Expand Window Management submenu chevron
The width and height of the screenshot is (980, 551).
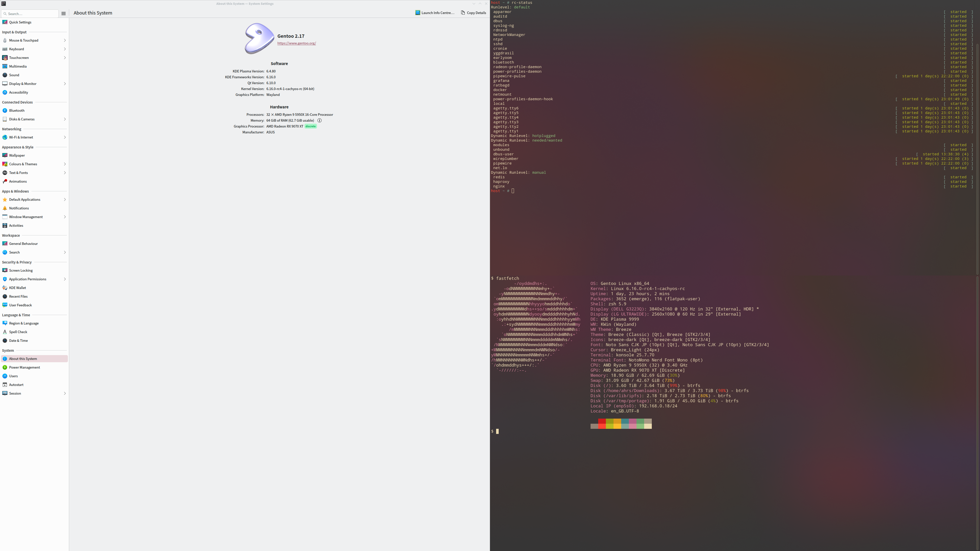pyautogui.click(x=65, y=217)
